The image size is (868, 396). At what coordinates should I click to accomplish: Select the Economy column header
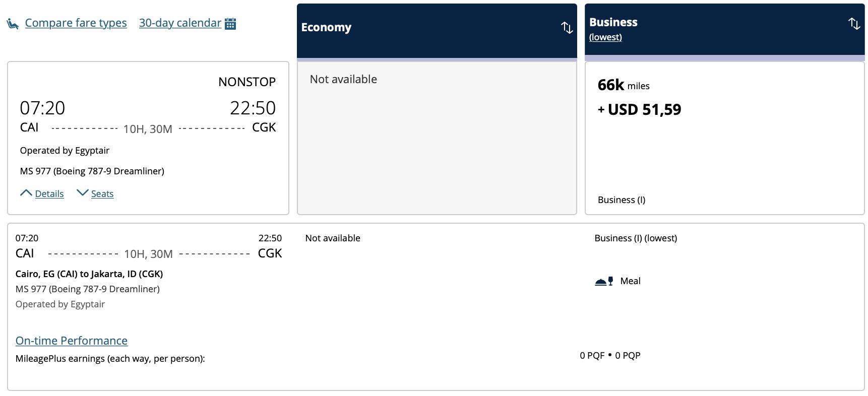point(437,31)
